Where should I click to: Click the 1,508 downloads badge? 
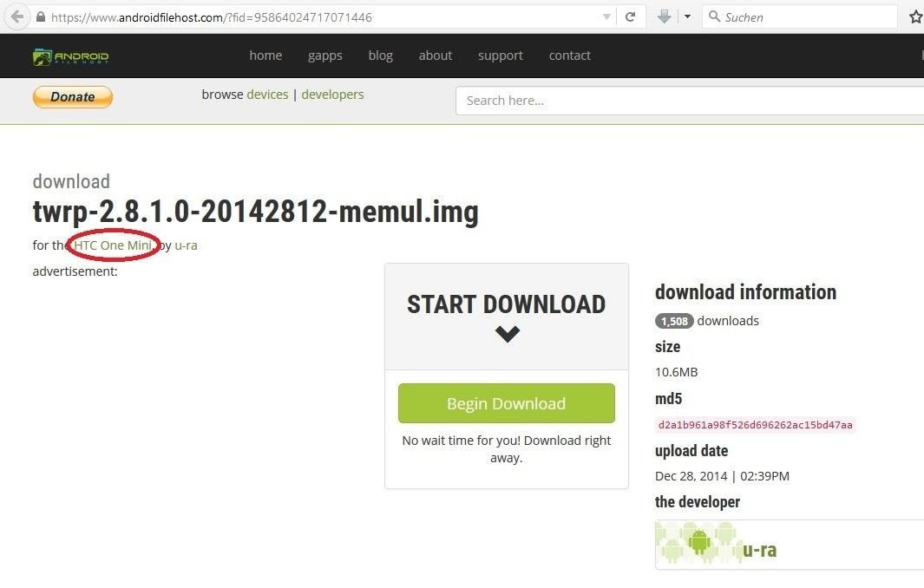point(674,321)
